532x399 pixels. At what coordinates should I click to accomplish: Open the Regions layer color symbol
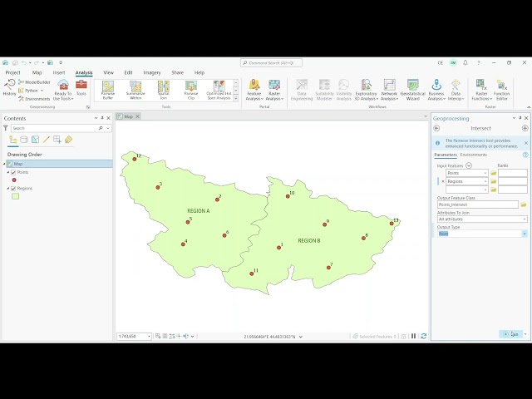[15, 196]
